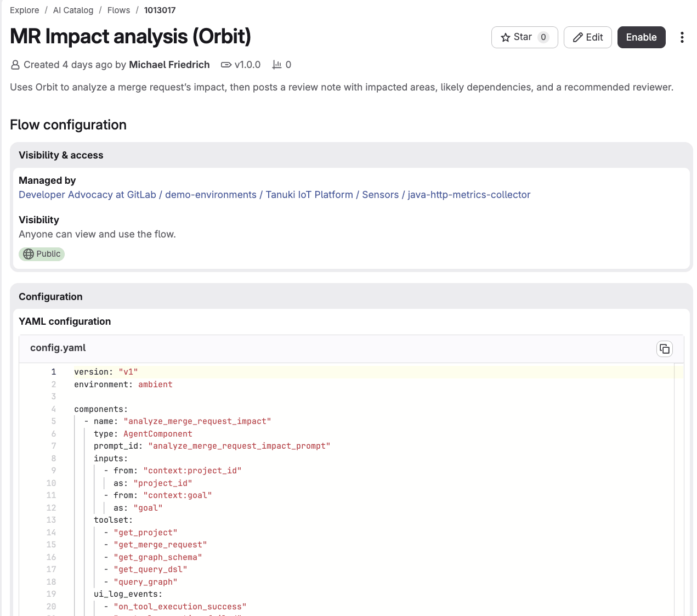Open java-http-metrics-collector project link
Screen dimensions: 697x616
tap(469, 195)
